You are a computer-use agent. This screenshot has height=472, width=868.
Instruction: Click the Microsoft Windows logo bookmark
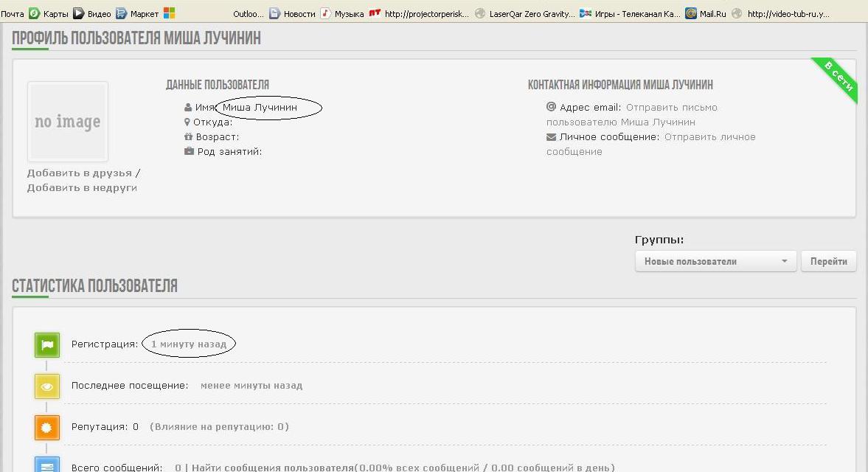[169, 13]
